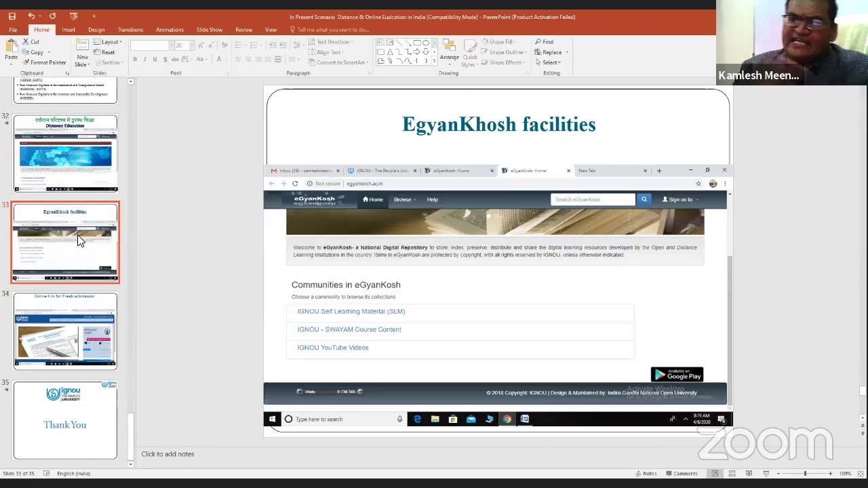Toggle Italic formatting

144,60
